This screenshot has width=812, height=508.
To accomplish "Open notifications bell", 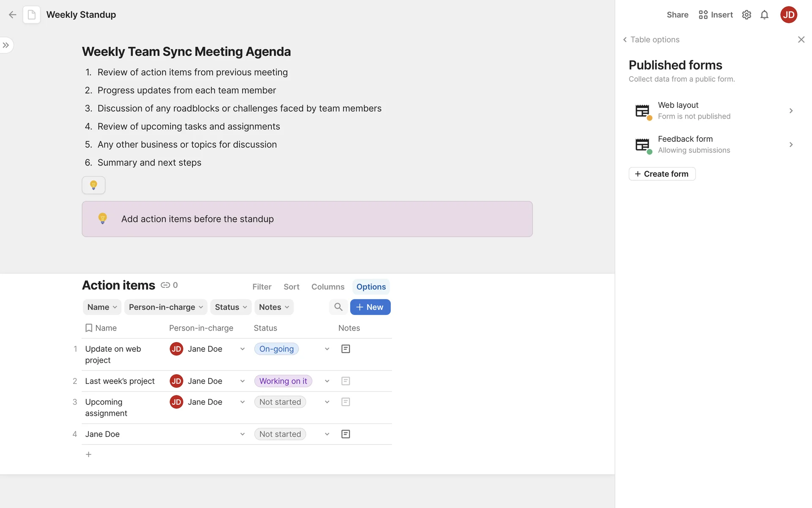I will coord(764,15).
